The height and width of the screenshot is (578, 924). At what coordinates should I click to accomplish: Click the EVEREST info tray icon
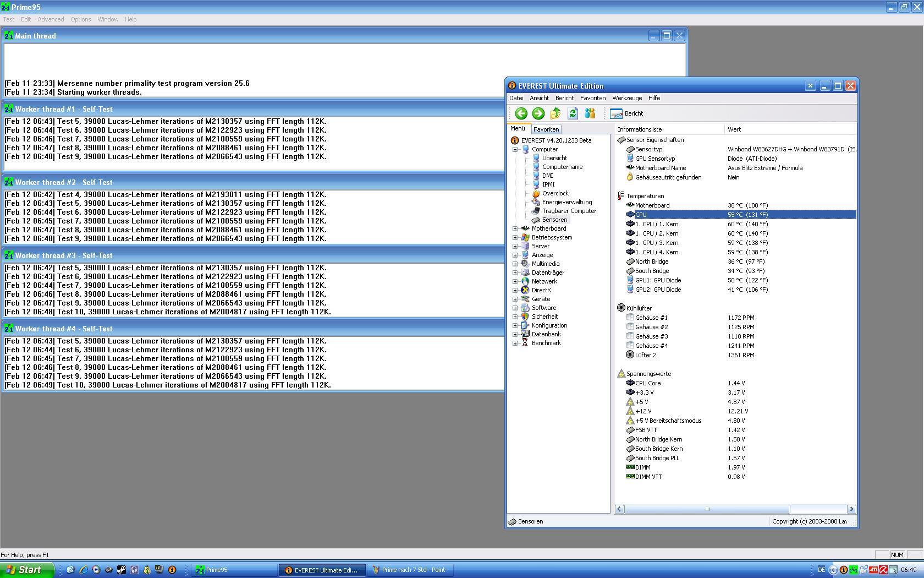point(843,570)
